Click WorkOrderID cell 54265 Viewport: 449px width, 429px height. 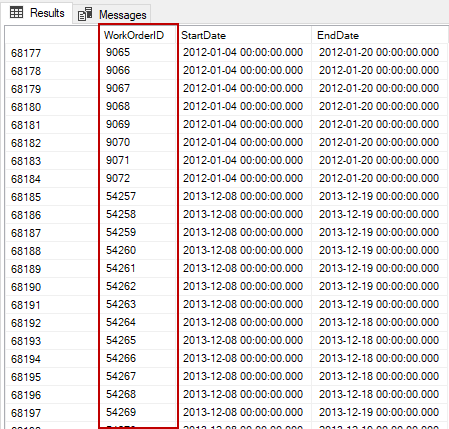tap(137, 340)
